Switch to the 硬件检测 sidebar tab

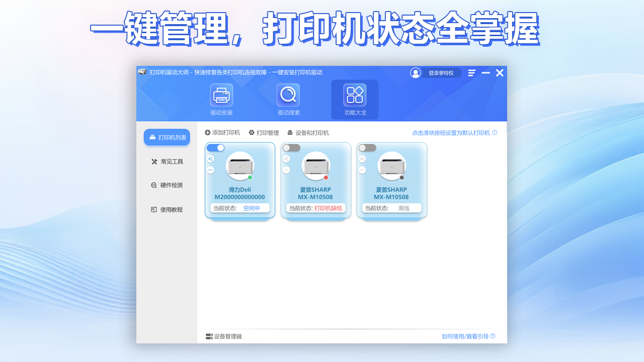(x=168, y=186)
